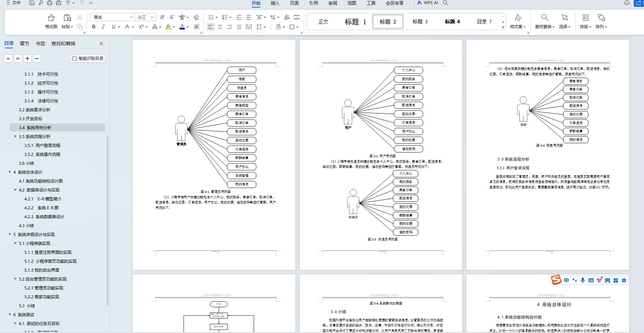Open the 章节 tab in navigation pane
This screenshot has height=333, width=644.
pos(24,44)
